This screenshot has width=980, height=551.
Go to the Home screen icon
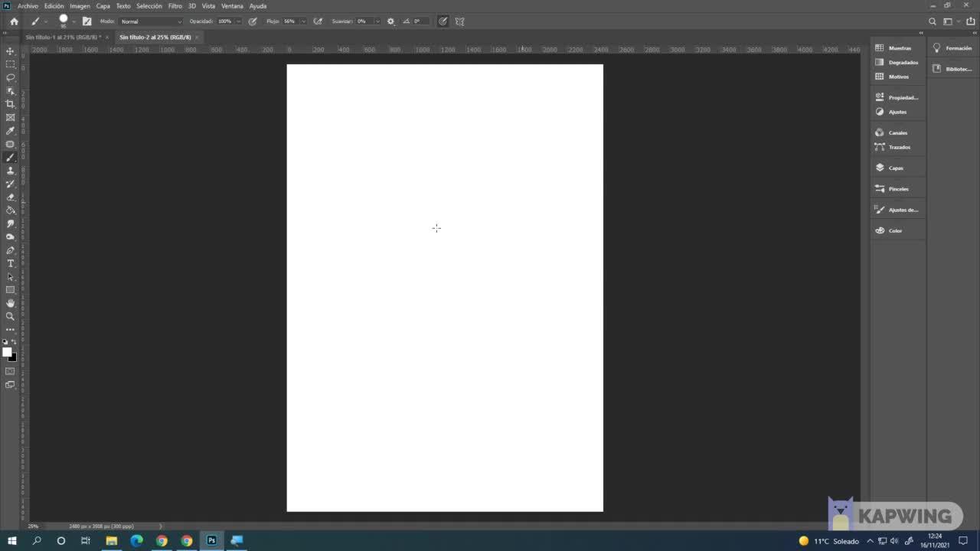14,21
